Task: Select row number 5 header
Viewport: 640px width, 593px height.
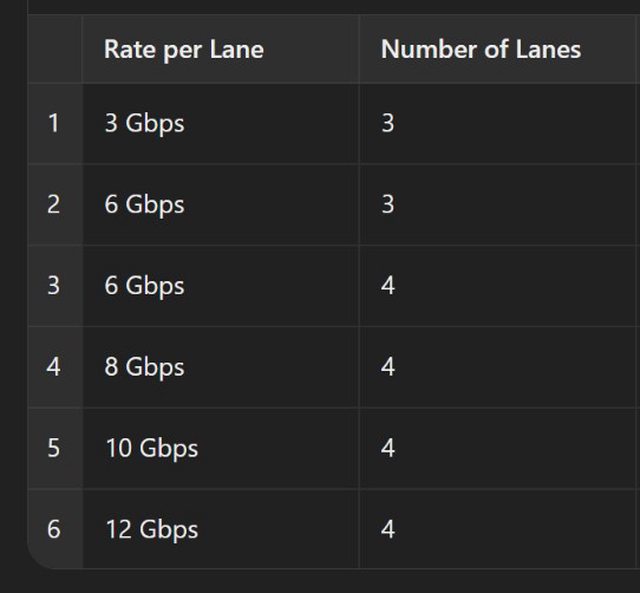Action: pos(54,448)
